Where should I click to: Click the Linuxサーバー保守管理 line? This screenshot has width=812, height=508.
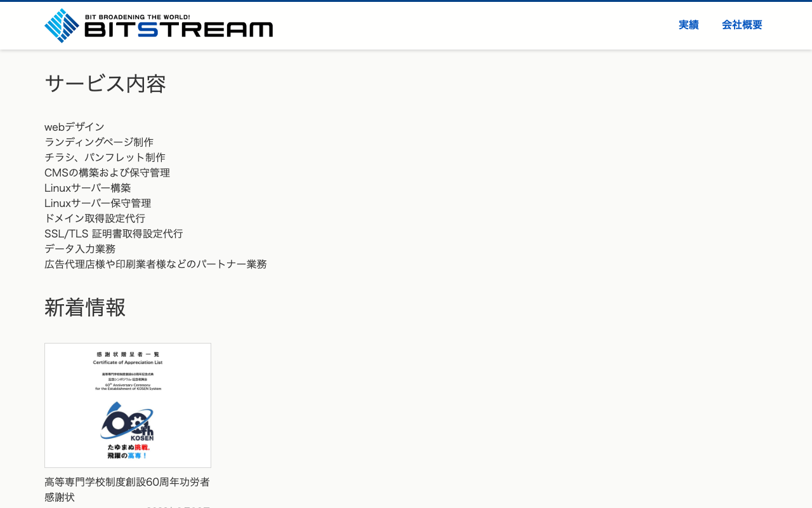pyautogui.click(x=98, y=203)
